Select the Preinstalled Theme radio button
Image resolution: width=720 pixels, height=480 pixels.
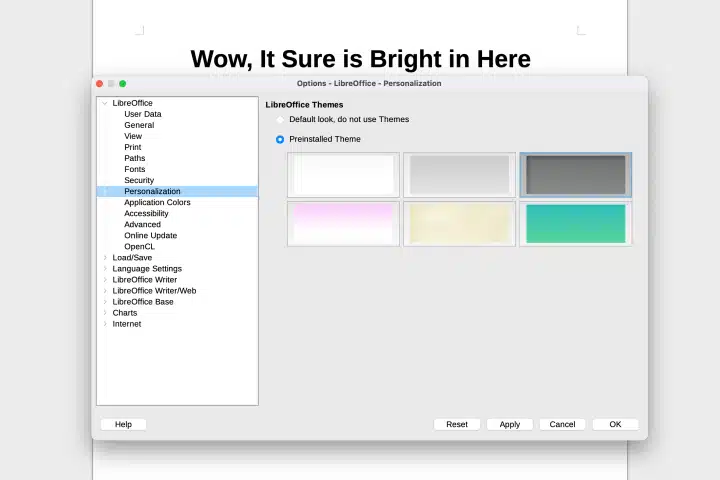click(280, 140)
